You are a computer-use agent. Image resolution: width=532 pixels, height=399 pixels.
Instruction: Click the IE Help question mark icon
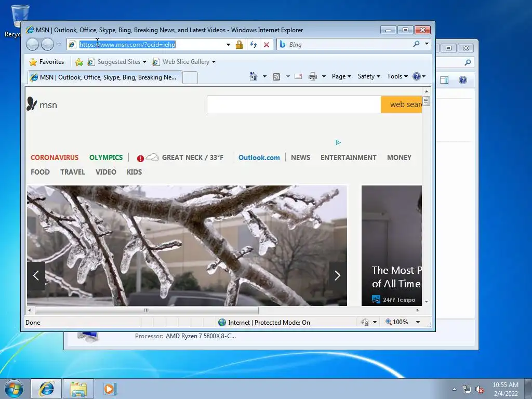[417, 76]
